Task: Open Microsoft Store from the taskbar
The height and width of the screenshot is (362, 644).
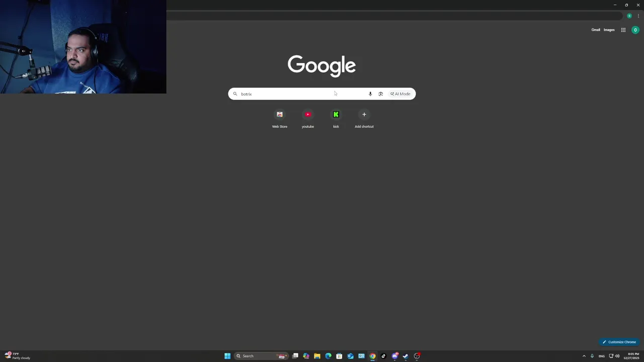Action: tap(339, 356)
